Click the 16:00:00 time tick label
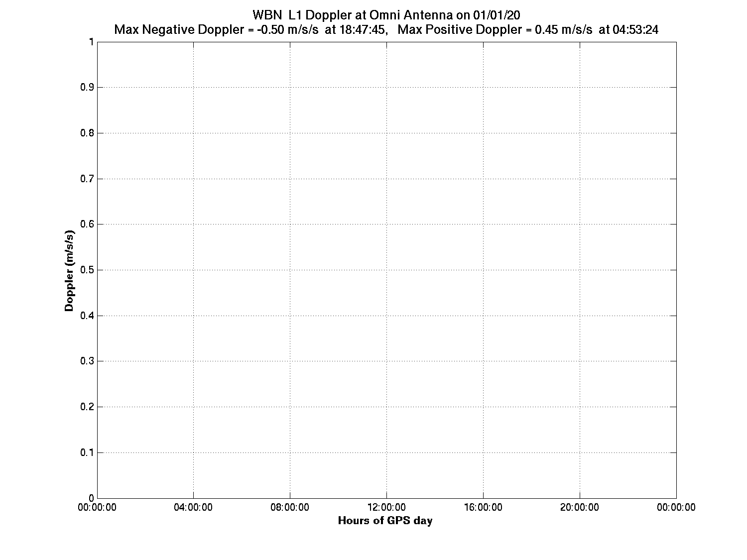Viewport: 747px width, 560px height. (483, 507)
